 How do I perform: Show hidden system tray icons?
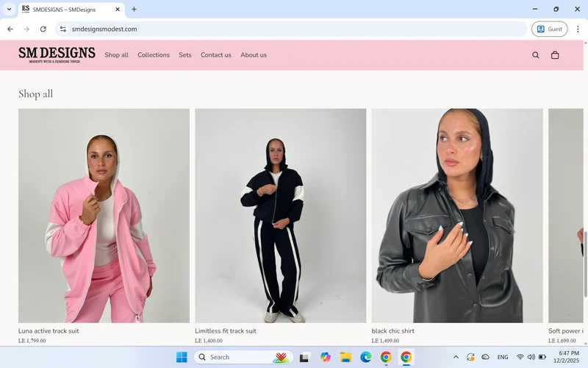pos(456,357)
